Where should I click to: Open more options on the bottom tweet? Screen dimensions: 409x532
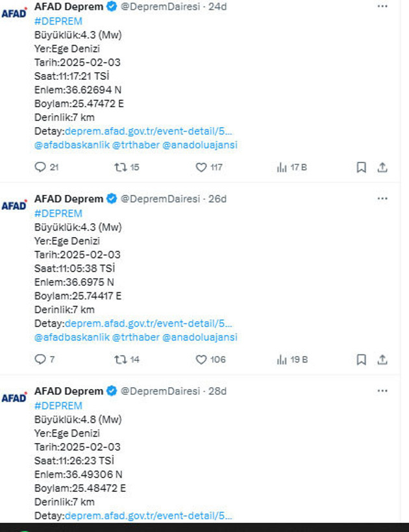[382, 391]
